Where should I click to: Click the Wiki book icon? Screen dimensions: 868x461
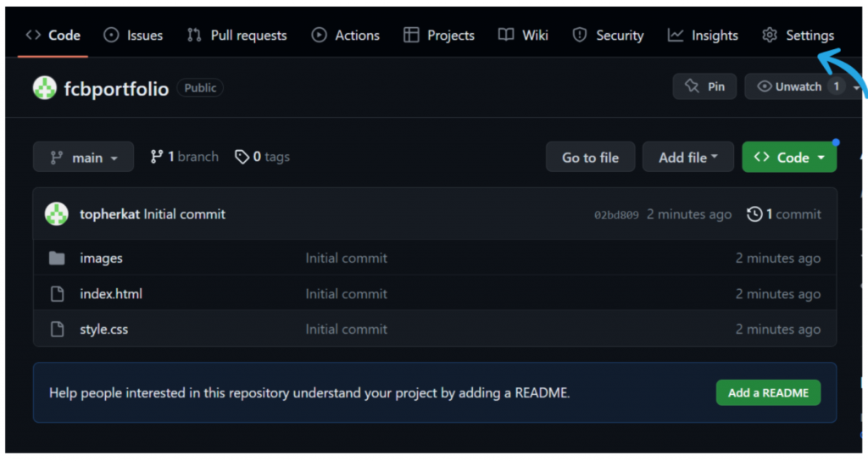[506, 35]
